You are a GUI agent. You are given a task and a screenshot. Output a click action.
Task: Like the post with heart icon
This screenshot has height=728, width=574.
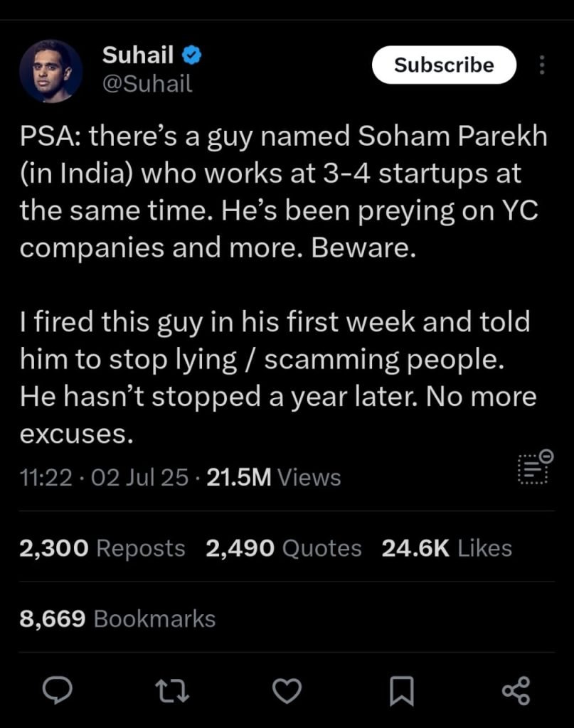click(x=288, y=690)
